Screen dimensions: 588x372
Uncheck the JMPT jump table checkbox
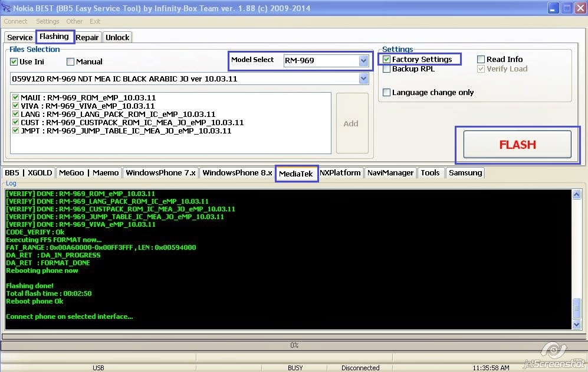point(15,130)
